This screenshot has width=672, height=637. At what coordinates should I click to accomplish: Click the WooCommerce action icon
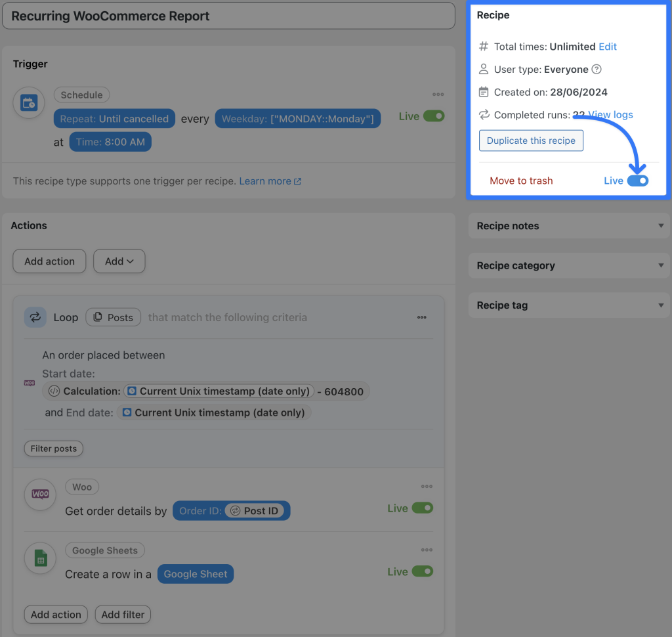click(39, 494)
